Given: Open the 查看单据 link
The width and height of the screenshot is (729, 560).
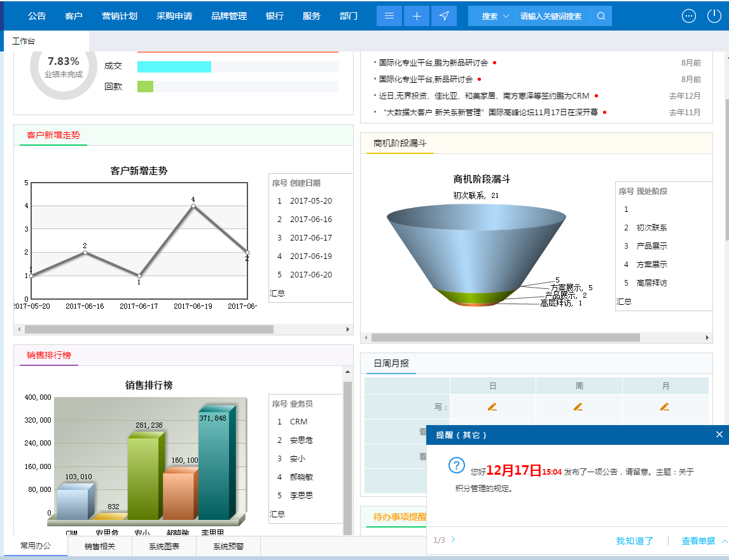Looking at the screenshot, I should click(697, 540).
